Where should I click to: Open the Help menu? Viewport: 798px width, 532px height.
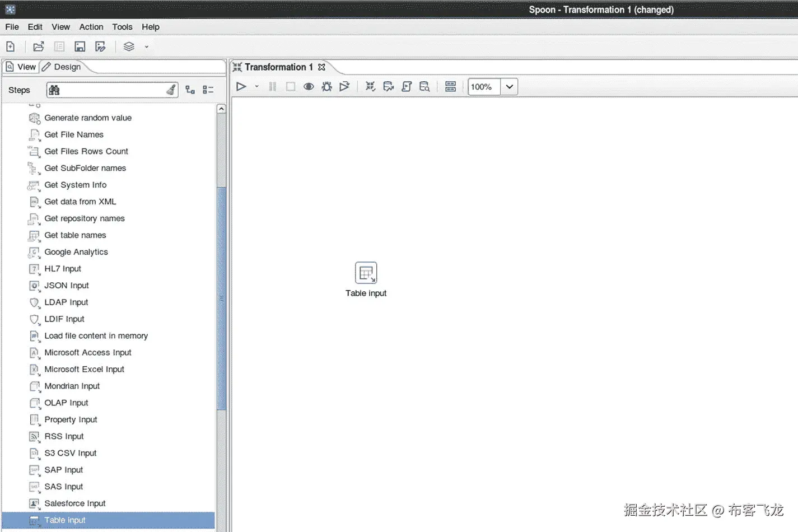151,27
